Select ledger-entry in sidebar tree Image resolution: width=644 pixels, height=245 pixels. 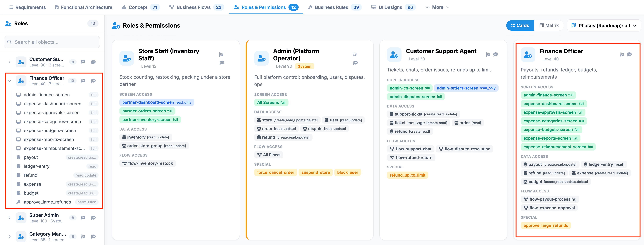coord(57,166)
